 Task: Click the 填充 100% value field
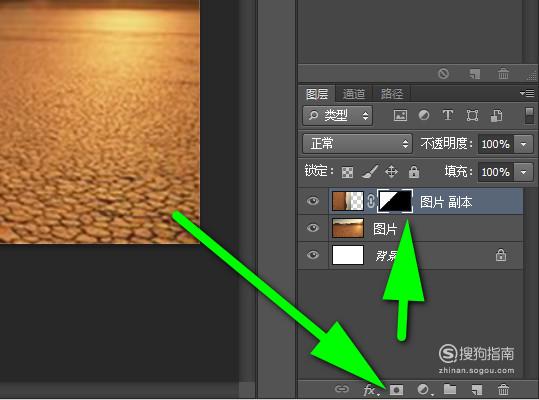[x=496, y=172]
